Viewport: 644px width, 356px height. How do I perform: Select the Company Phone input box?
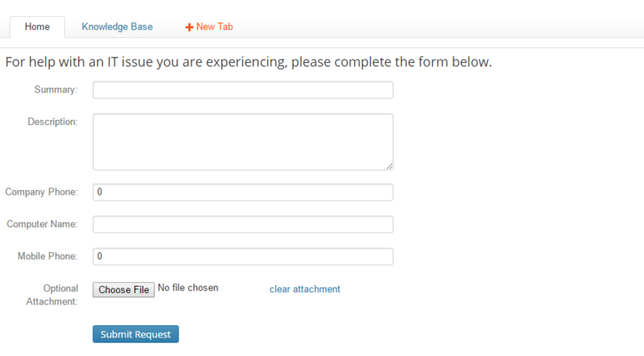point(242,192)
